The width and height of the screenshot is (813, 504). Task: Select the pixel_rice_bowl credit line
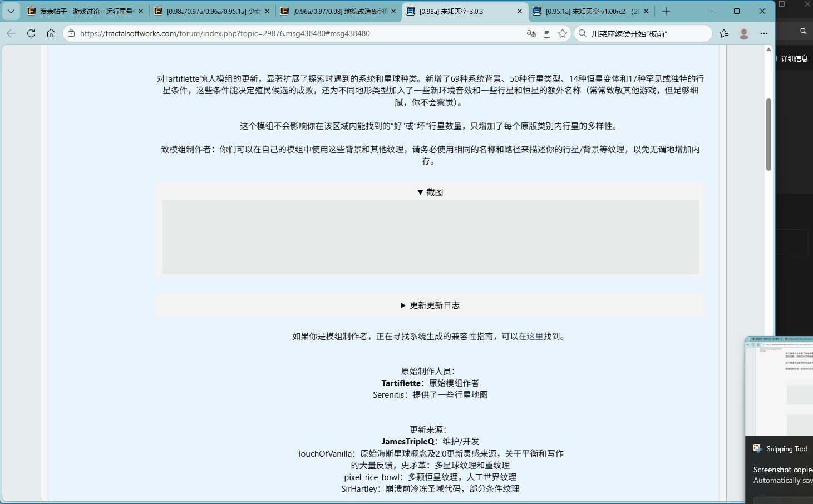(430, 477)
